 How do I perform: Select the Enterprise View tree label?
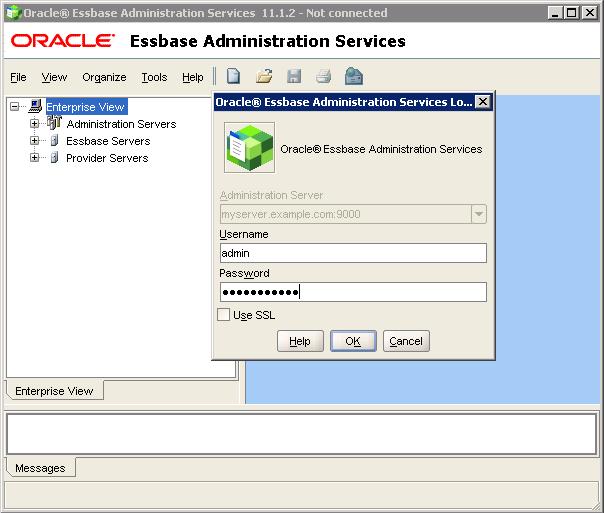pyautogui.click(x=86, y=107)
